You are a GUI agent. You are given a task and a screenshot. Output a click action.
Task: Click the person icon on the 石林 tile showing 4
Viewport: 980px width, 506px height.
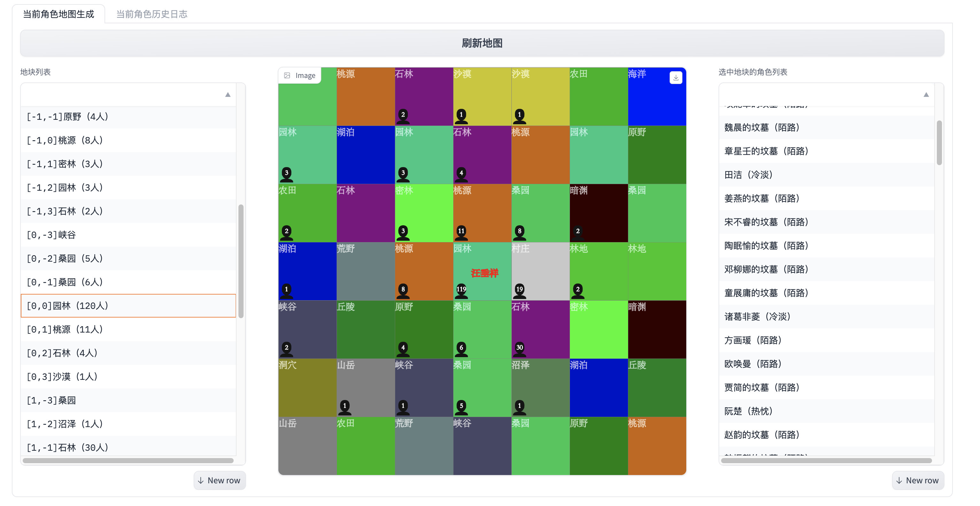click(x=461, y=174)
